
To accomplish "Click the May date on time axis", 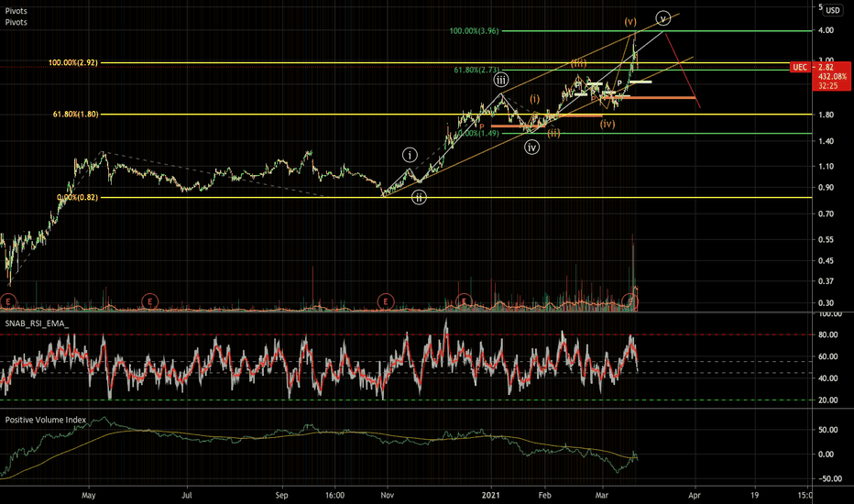I will click(x=88, y=495).
